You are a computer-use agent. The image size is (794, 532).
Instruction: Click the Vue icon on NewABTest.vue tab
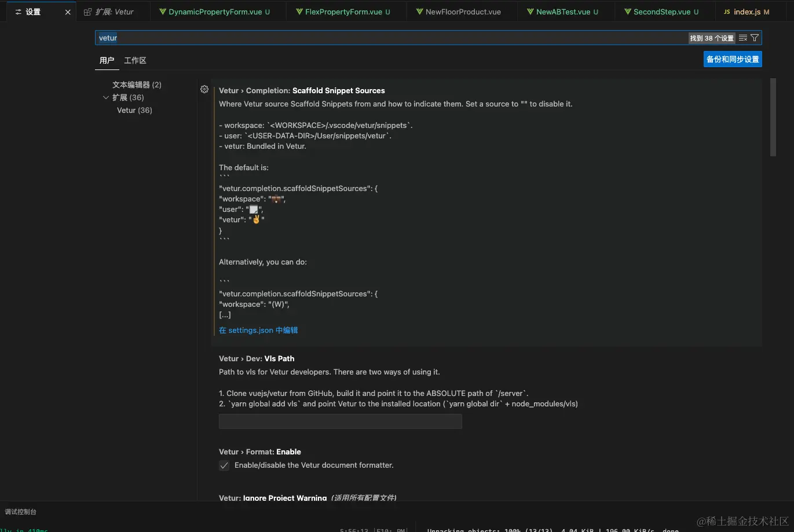pyautogui.click(x=530, y=12)
